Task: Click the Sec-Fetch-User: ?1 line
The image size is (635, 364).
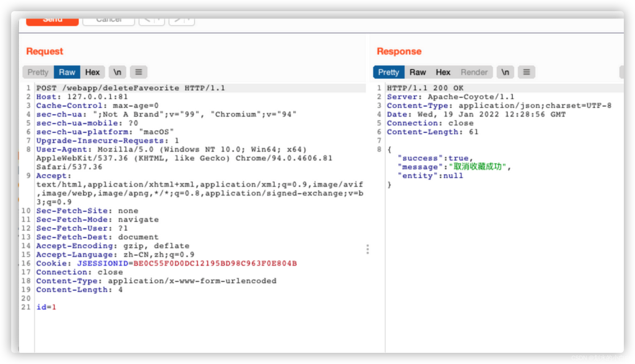Action: click(x=82, y=228)
